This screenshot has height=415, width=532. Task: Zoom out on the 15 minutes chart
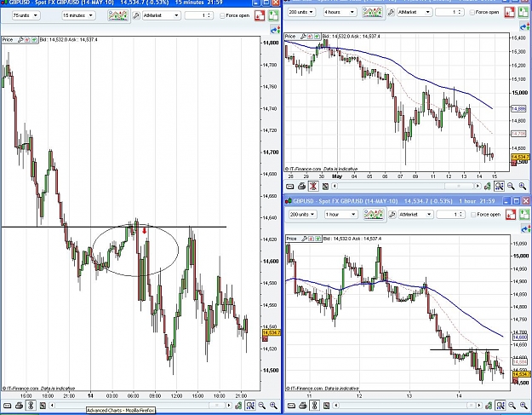[262, 405]
